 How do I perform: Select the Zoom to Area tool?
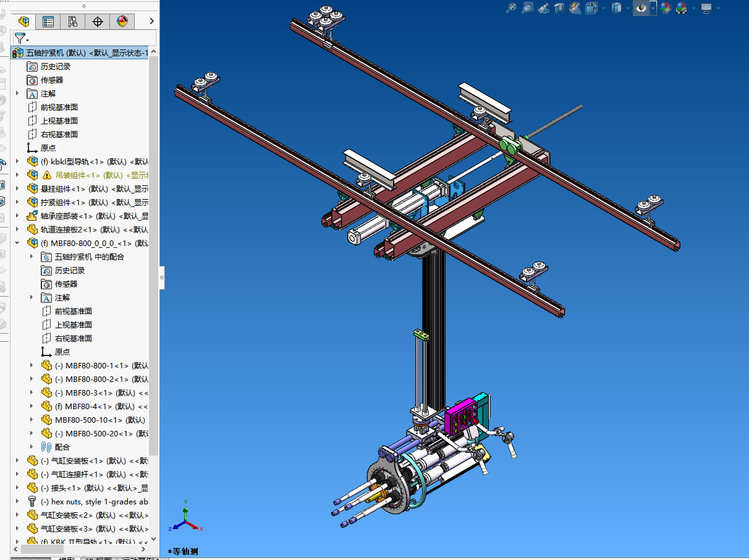[x=527, y=8]
